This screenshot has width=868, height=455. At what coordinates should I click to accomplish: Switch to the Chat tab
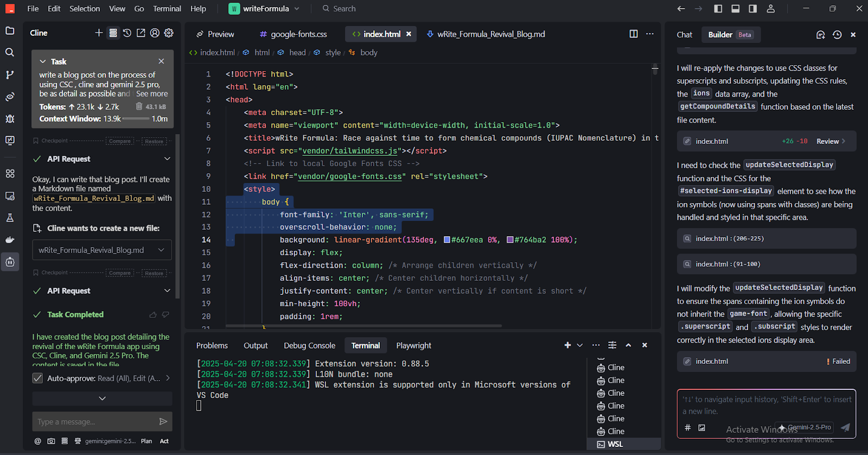[685, 35]
